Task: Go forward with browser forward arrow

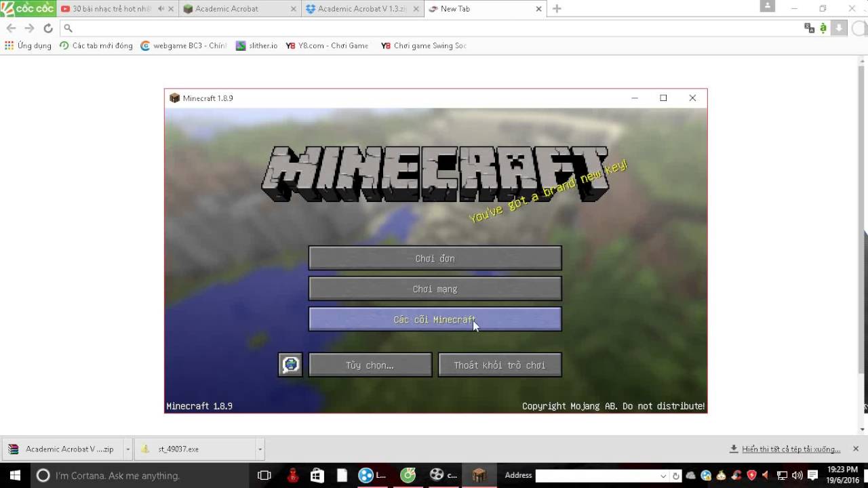Action: pyautogui.click(x=29, y=28)
